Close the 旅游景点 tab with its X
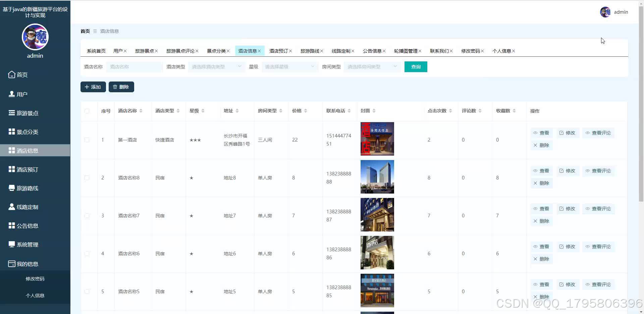Screen dimensions: 644x314 pos(156,51)
